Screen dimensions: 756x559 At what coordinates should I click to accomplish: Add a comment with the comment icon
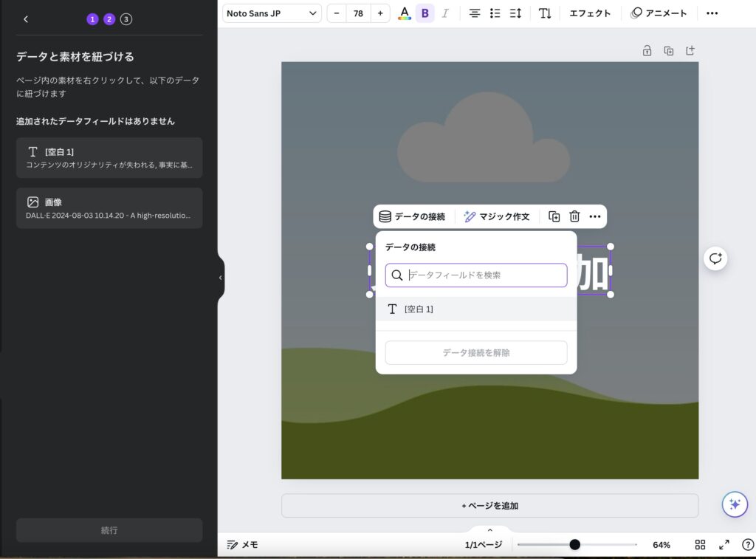click(x=715, y=258)
